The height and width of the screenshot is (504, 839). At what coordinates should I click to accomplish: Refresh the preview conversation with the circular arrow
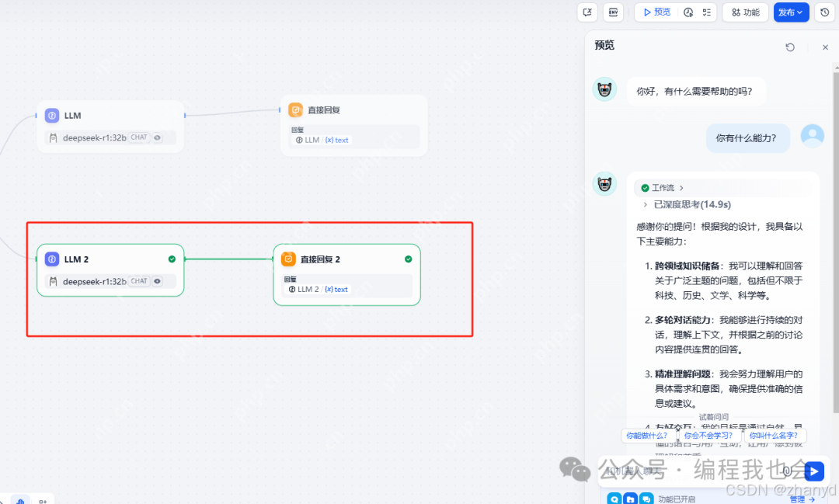(x=790, y=47)
